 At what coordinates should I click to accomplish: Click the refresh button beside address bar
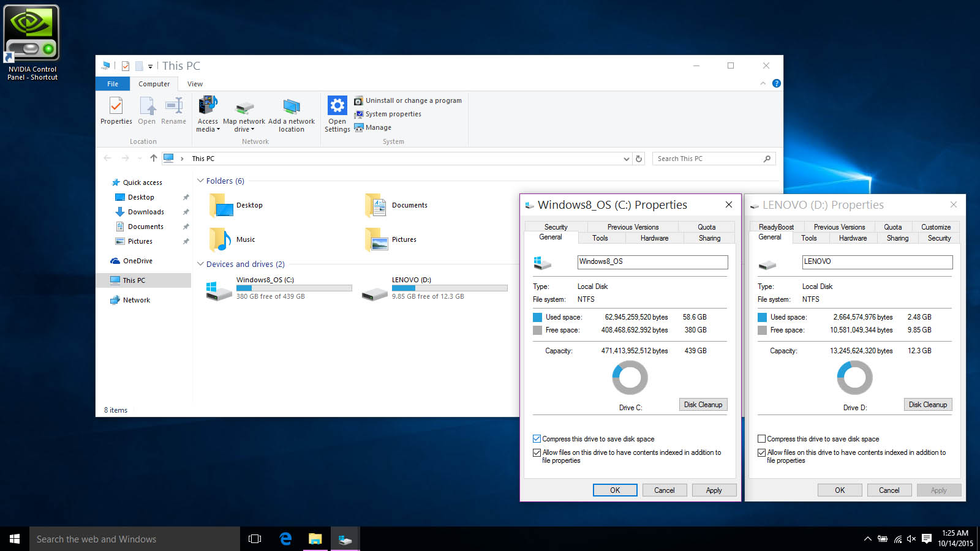(x=639, y=159)
